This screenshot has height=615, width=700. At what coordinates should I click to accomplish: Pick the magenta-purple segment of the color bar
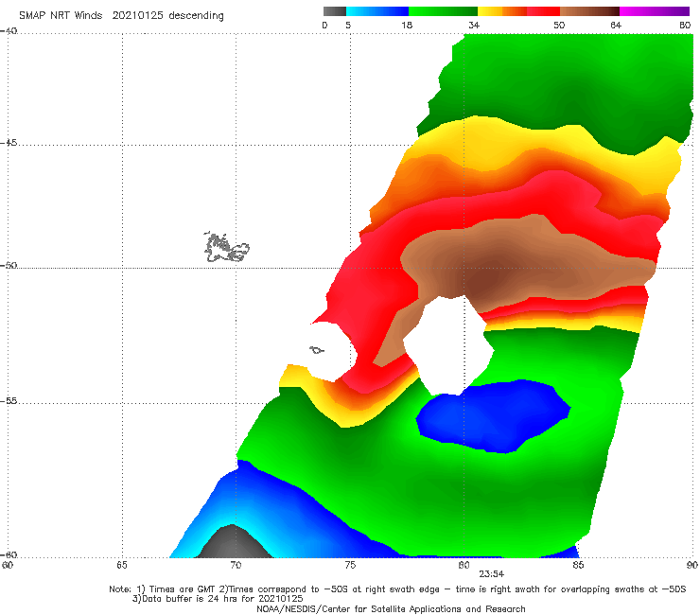tap(655, 11)
